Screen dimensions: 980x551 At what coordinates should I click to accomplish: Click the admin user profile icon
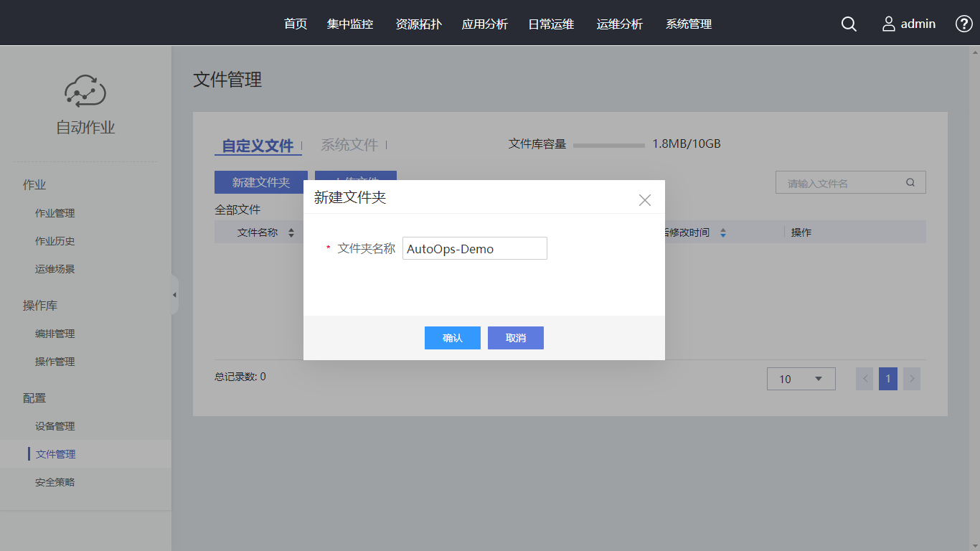click(x=889, y=24)
